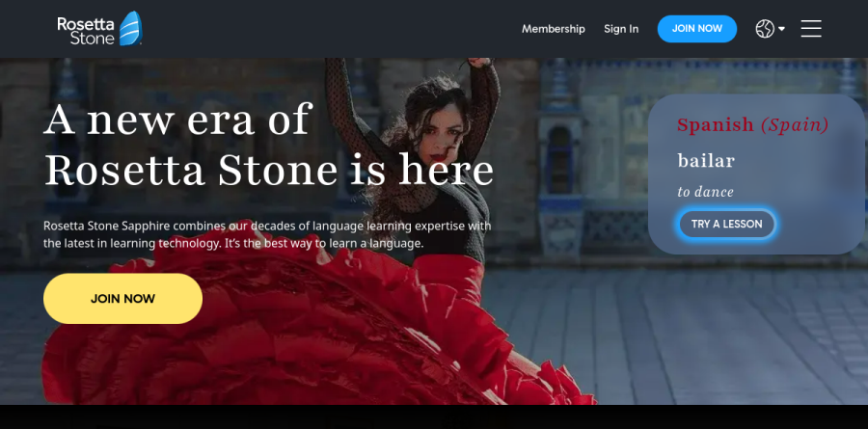Image resolution: width=868 pixels, height=429 pixels.
Task: Click the Spanish (Spain) card title
Action: tap(752, 125)
